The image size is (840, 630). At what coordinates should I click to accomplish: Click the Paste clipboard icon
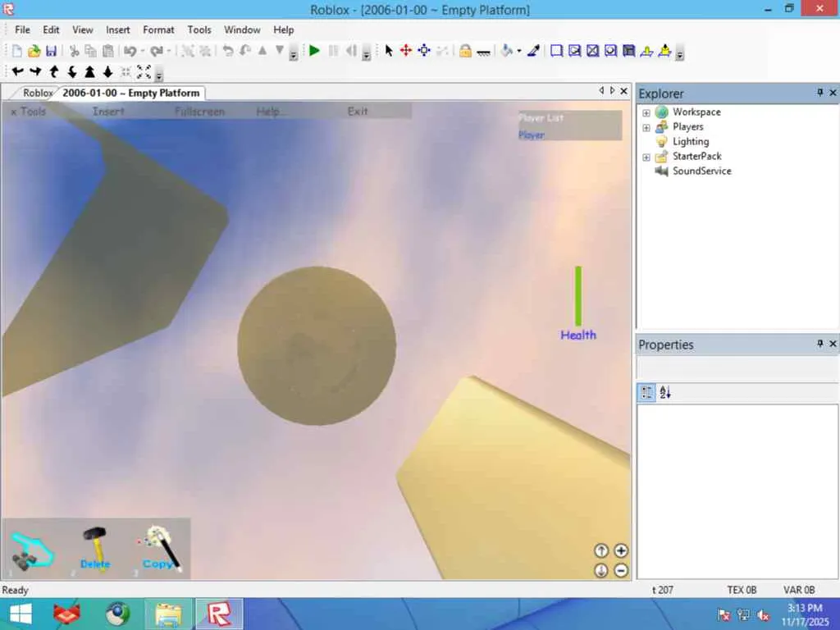click(108, 51)
